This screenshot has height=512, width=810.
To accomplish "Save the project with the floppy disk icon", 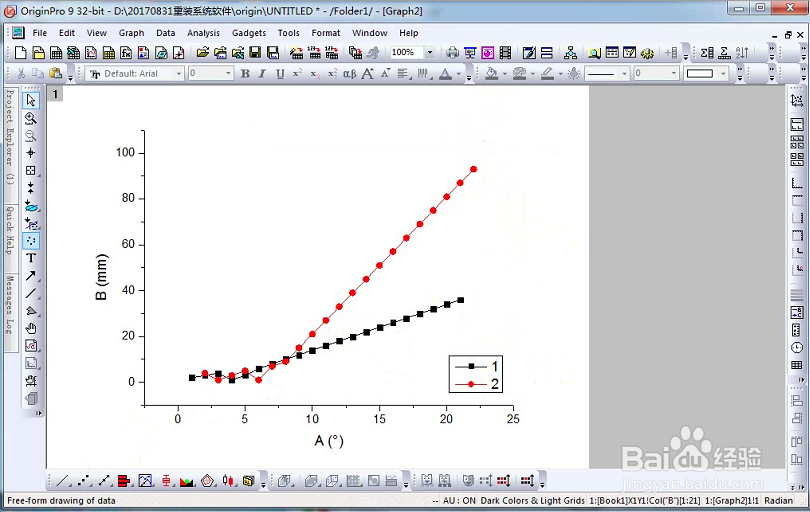I will coord(255,52).
